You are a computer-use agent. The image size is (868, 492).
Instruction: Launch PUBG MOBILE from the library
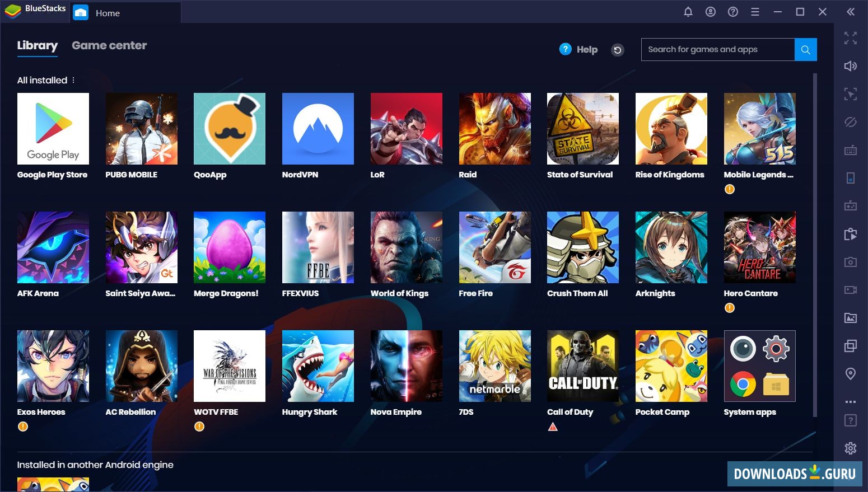(142, 129)
